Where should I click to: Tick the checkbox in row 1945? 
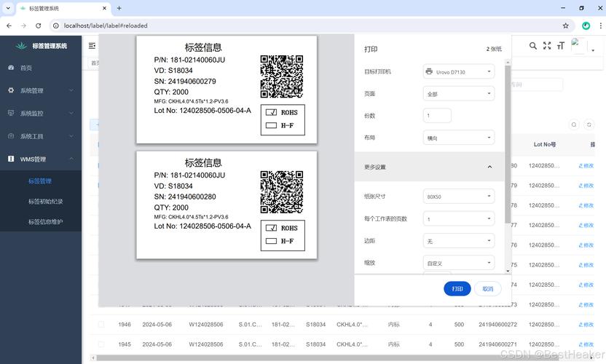click(x=101, y=344)
